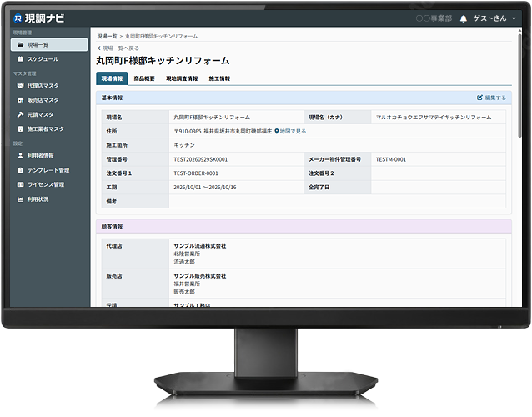This screenshot has width=532, height=417.
Task: Click サンプル流通株式会社 in 代理店 row
Action: pos(200,246)
